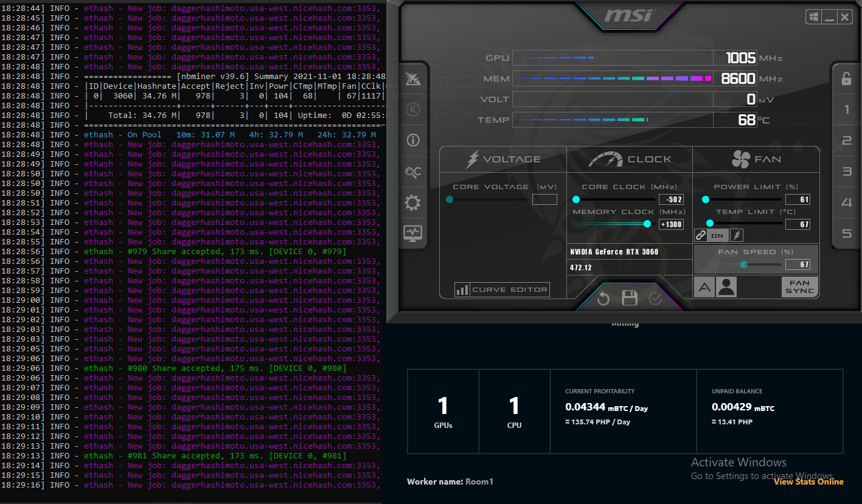This screenshot has width=862, height=504.
Task: Save profile using the floppy disk icon
Action: [x=630, y=298]
